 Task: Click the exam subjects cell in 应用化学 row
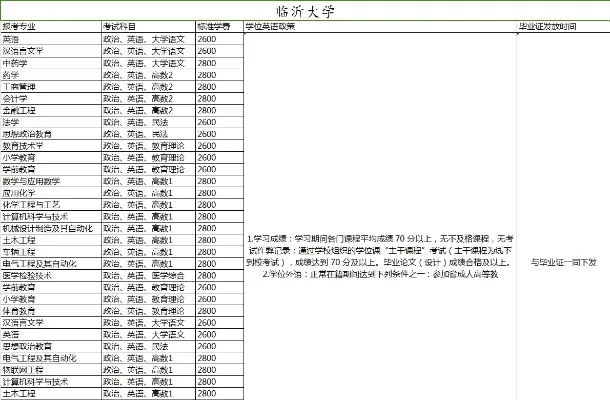tap(148, 193)
